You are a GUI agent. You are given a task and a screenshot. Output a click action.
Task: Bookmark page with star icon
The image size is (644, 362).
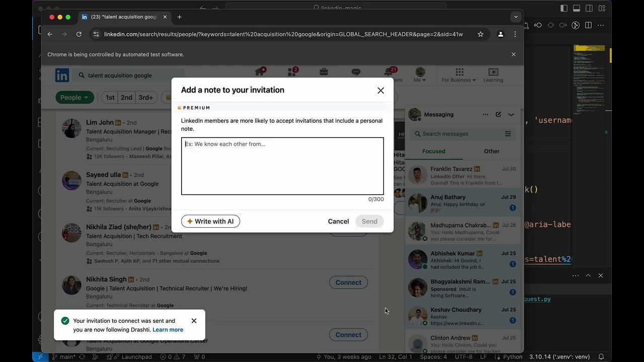pyautogui.click(x=480, y=34)
